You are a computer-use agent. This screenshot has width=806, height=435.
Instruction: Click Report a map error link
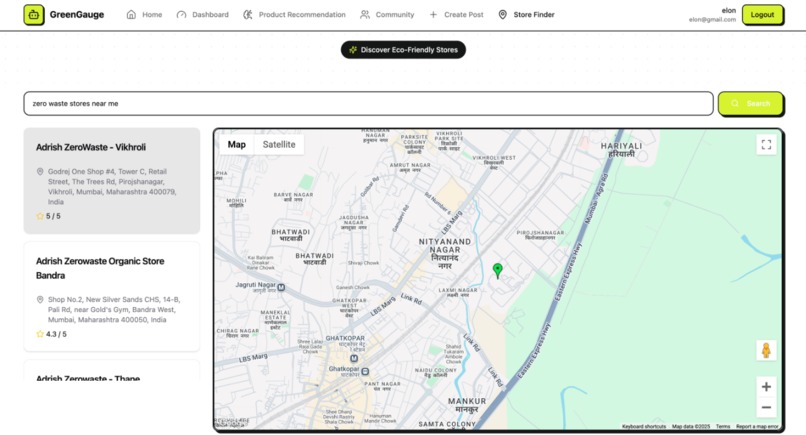tap(757, 426)
